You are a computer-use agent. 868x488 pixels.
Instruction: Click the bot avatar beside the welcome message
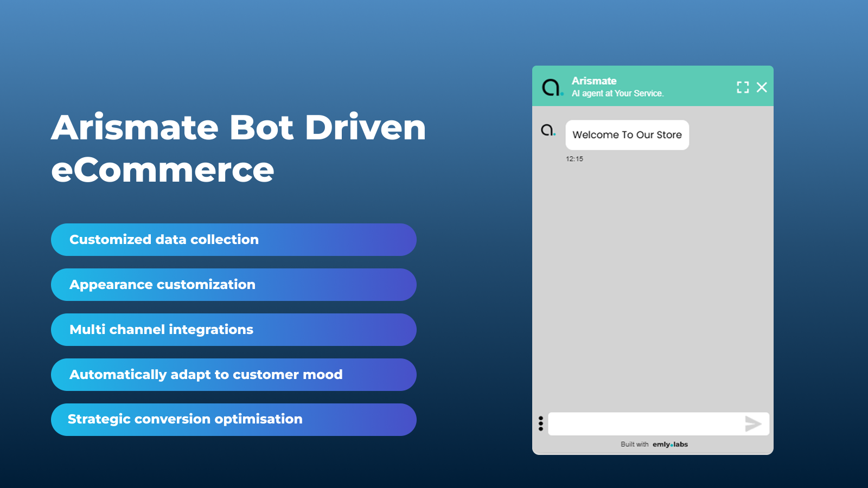(548, 130)
